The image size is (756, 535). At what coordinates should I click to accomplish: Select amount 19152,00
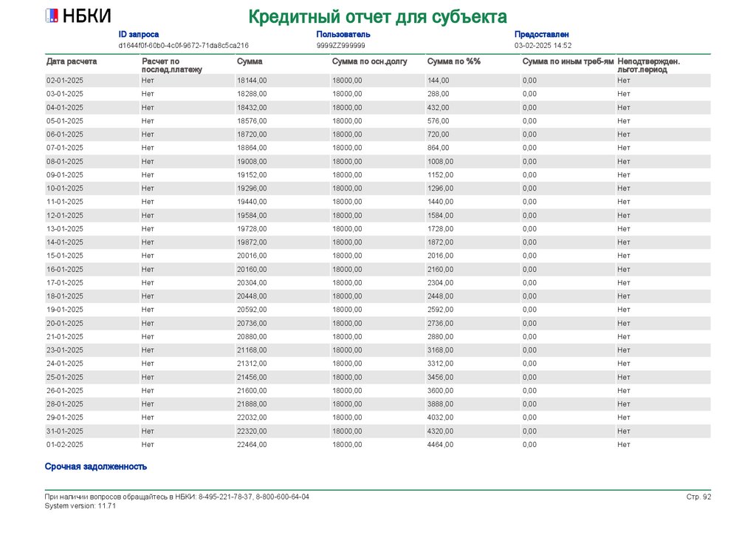[252, 175]
